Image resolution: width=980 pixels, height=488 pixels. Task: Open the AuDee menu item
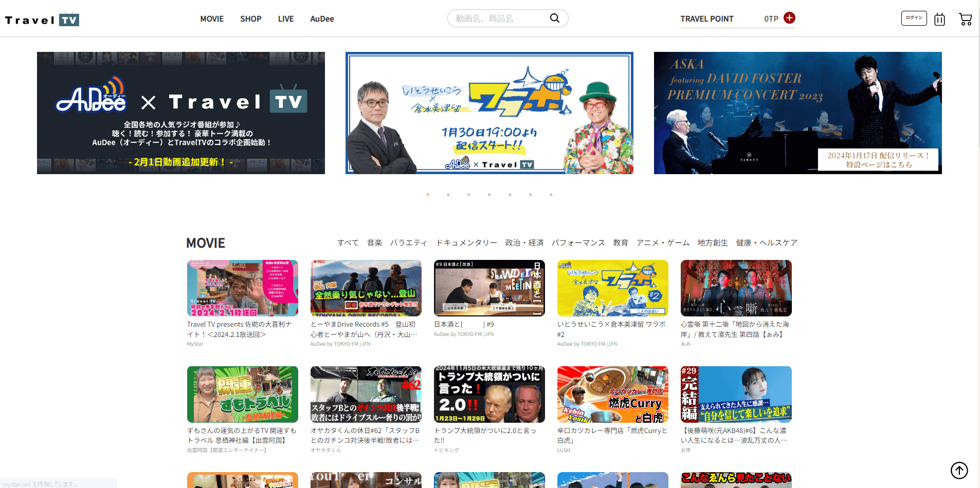click(x=322, y=18)
